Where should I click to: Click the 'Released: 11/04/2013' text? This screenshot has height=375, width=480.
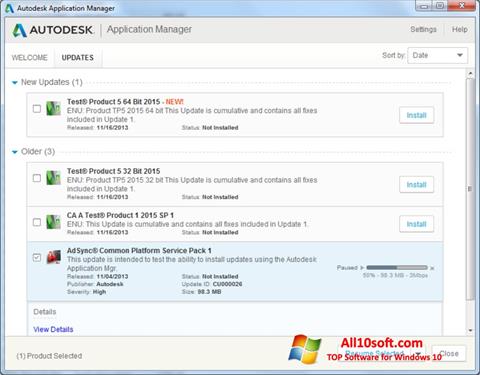(98, 276)
